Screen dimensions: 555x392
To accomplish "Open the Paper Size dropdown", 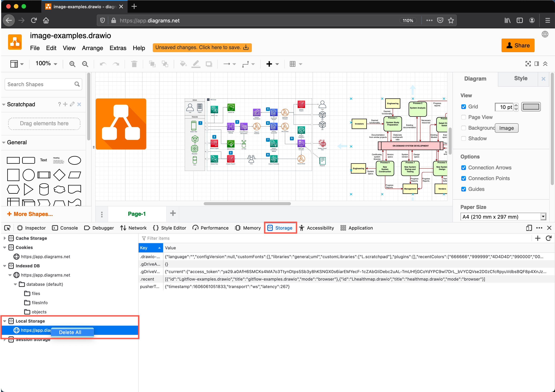I will click(543, 217).
